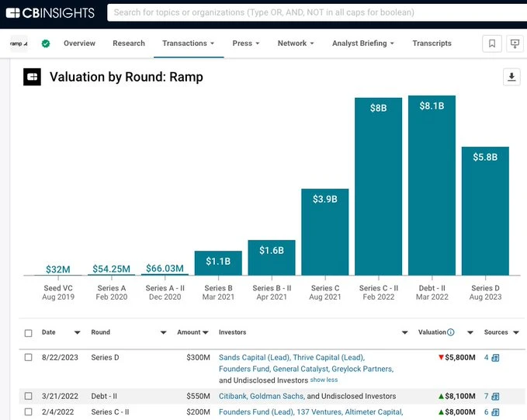Click the CB Insights logo

[50, 12]
